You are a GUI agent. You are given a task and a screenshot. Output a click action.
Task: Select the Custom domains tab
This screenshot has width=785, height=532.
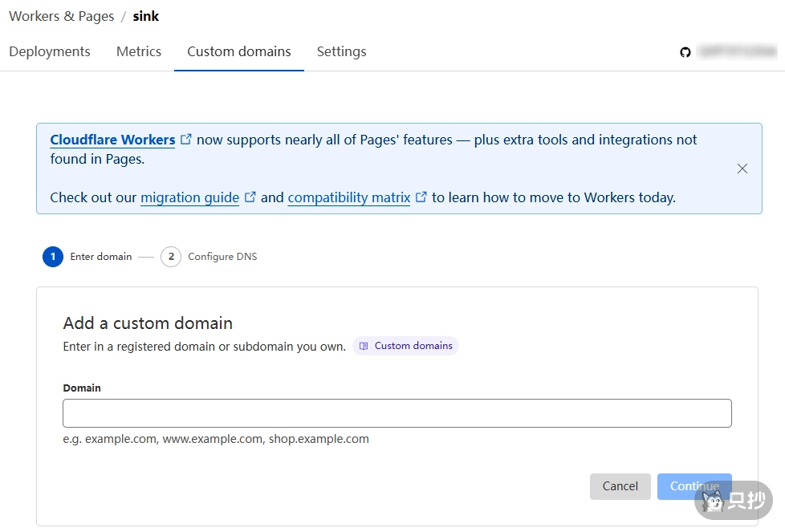click(239, 51)
